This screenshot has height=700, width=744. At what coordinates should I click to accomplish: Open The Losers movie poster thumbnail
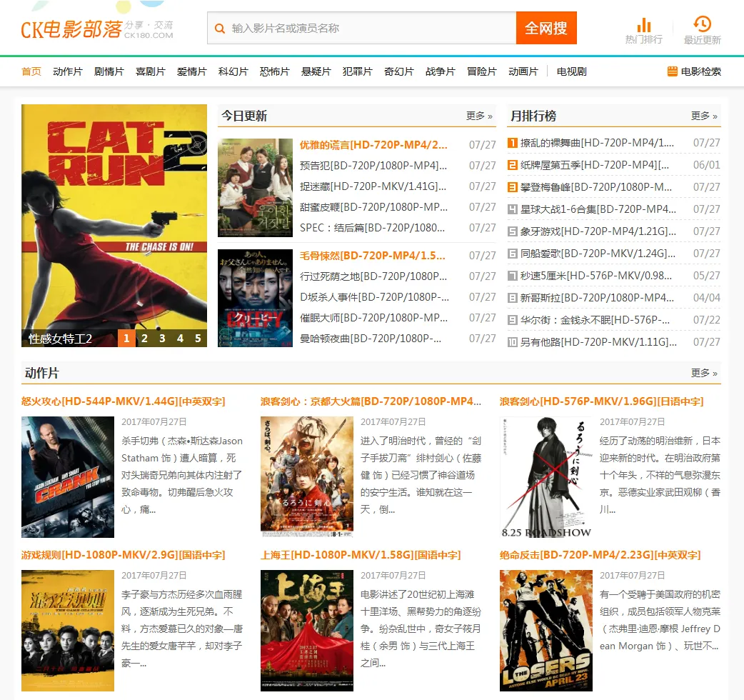tap(546, 630)
